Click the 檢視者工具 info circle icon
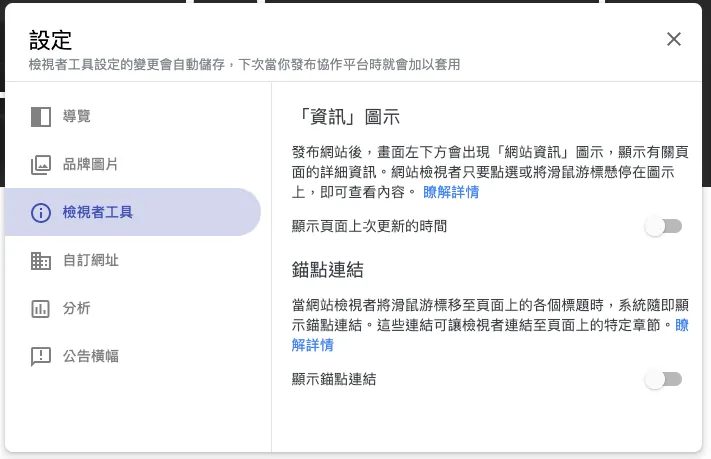Screen dimensions: 711x459 [x=40, y=212]
